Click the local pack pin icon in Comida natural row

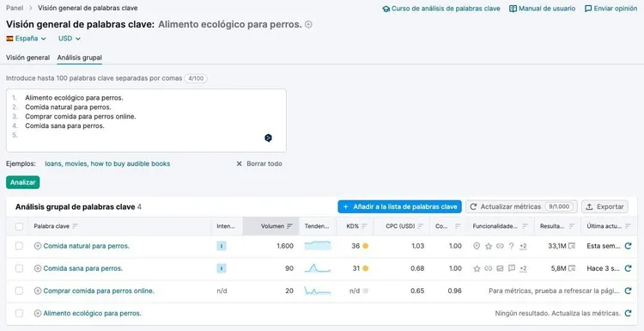coord(477,246)
